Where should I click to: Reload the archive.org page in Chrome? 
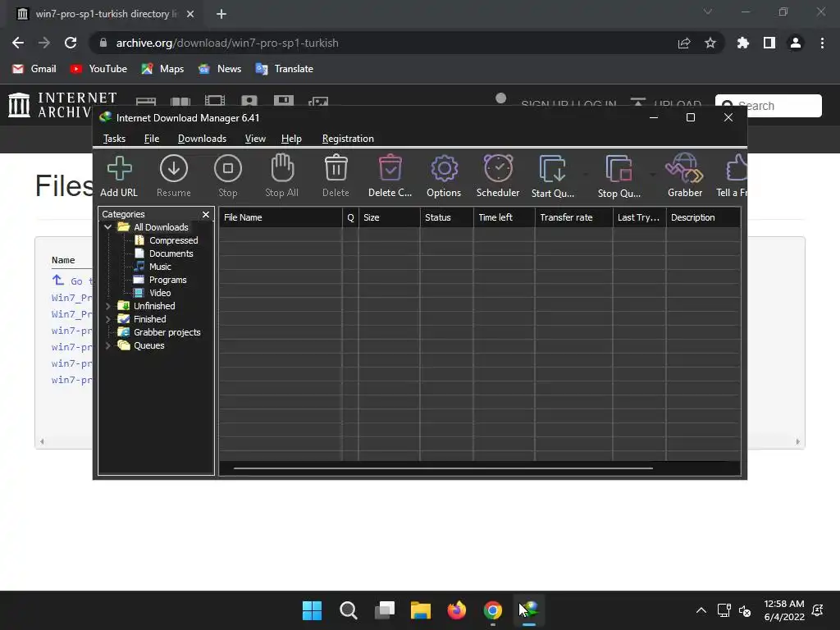click(x=71, y=43)
